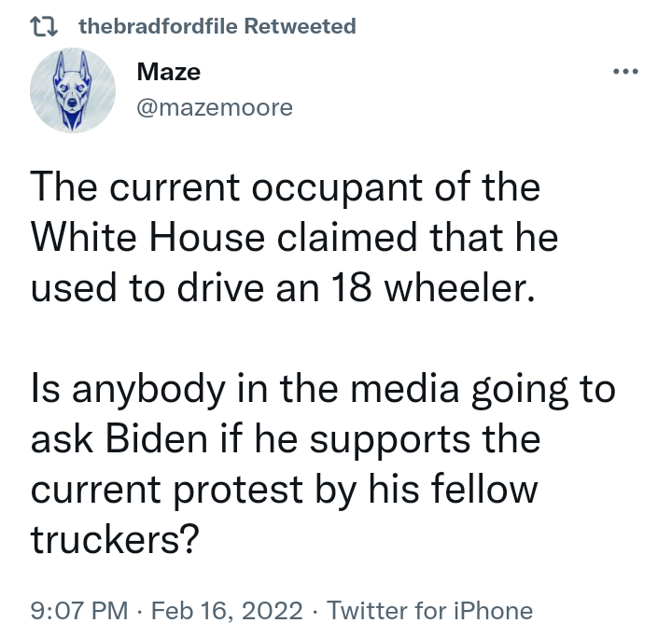The image size is (672, 637).
Task: Open the Maze display name
Action: pos(168,72)
